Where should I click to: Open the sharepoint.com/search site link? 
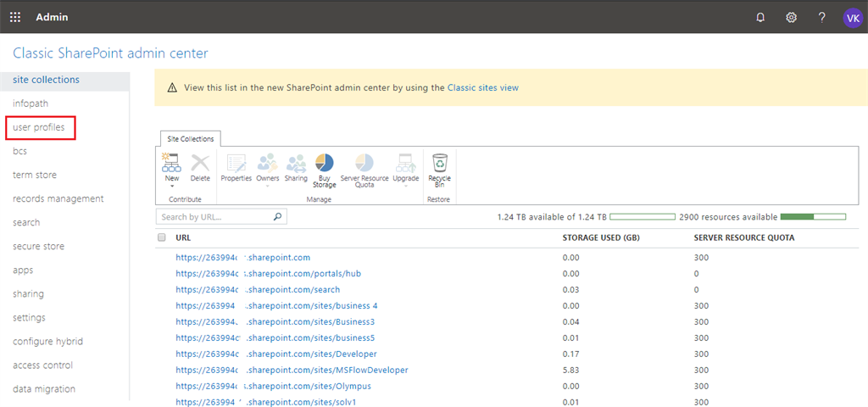pos(258,290)
